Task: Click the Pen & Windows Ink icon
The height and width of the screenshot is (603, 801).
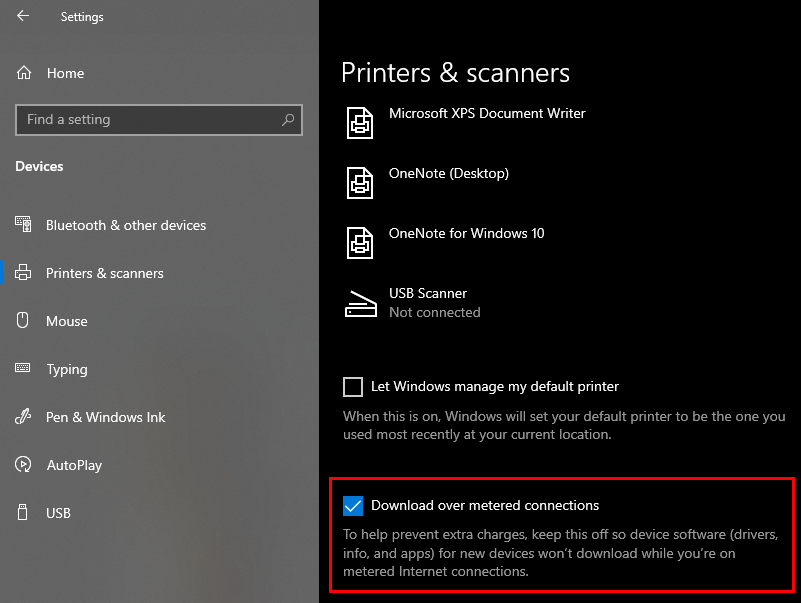Action: point(23,416)
